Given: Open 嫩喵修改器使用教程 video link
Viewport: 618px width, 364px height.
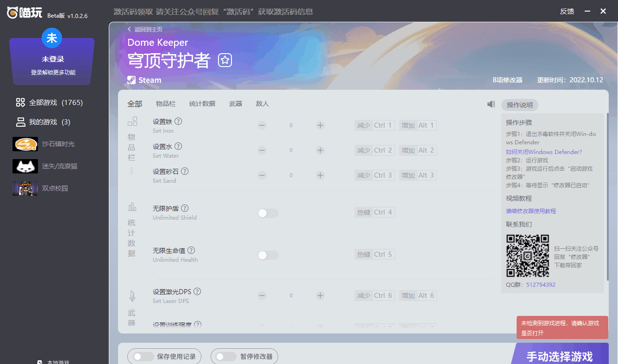Looking at the screenshot, I should [531, 211].
